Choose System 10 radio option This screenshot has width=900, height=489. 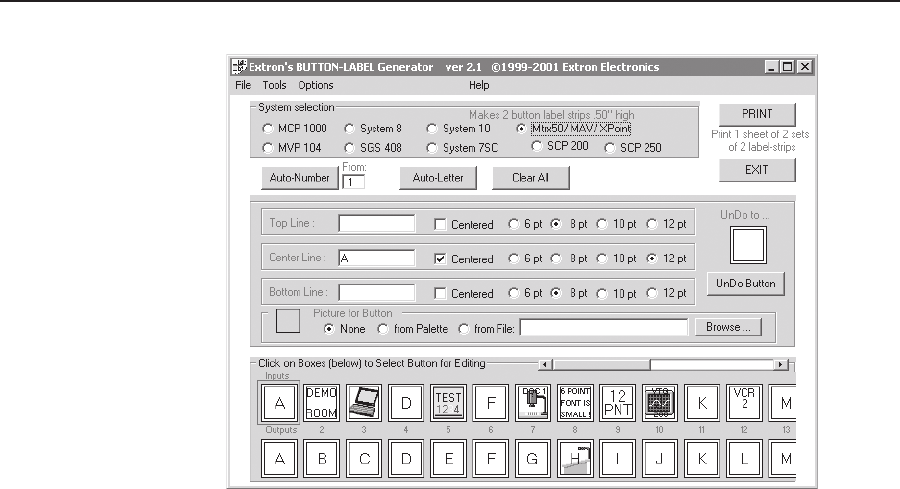pos(459,129)
